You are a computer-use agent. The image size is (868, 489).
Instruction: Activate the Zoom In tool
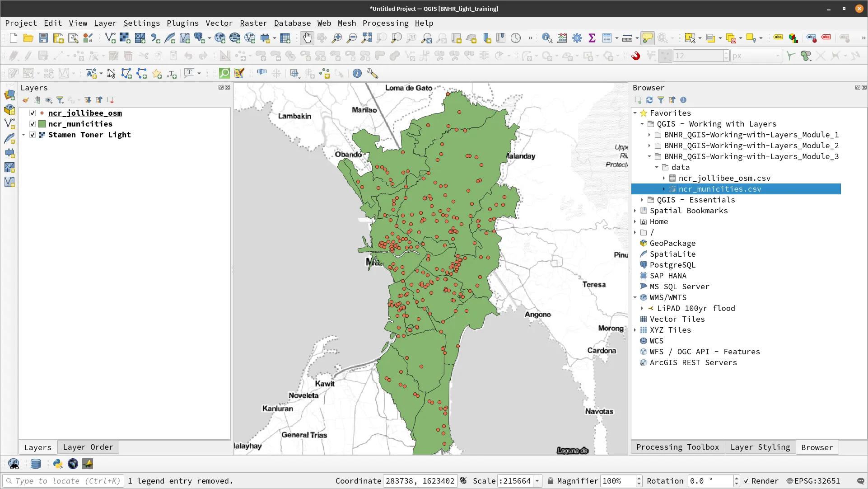[x=336, y=38]
